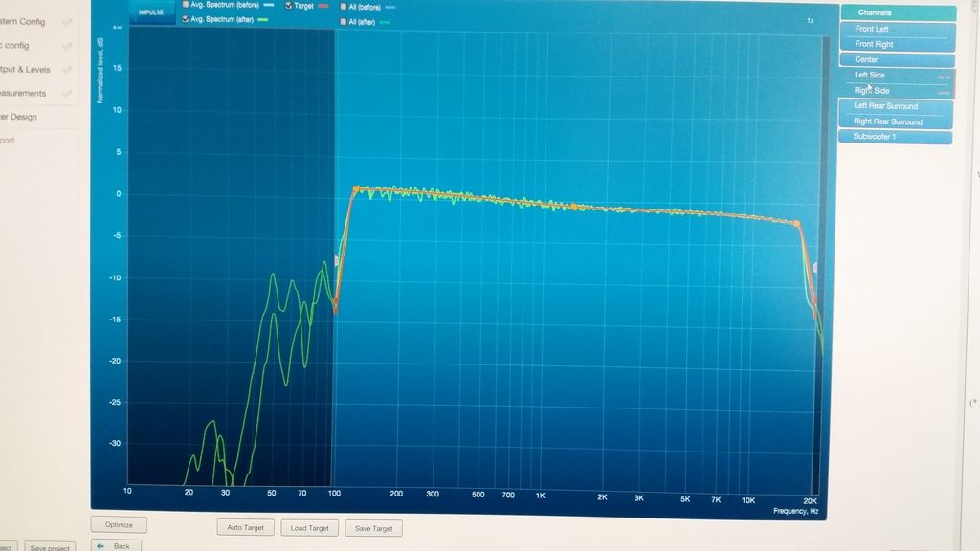980x551 pixels.
Task: Open the Measurements step in sidebar
Action: (x=23, y=93)
